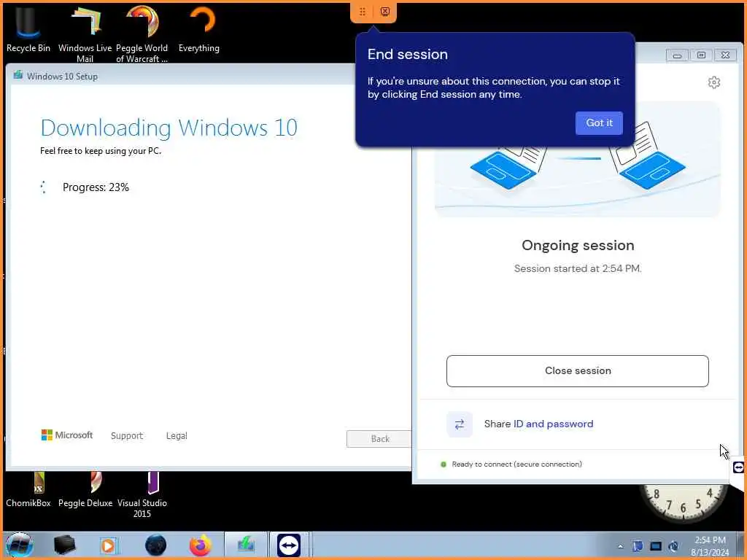Maximize the TeamViewer window
The height and width of the screenshot is (560, 747).
pyautogui.click(x=701, y=55)
